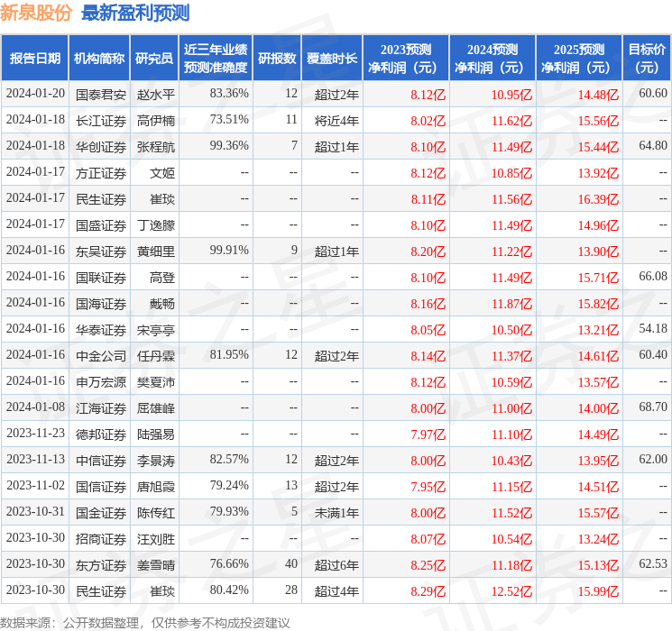The height and width of the screenshot is (631, 672).
Task: Select accuracy value 99.36%
Action: (x=229, y=146)
